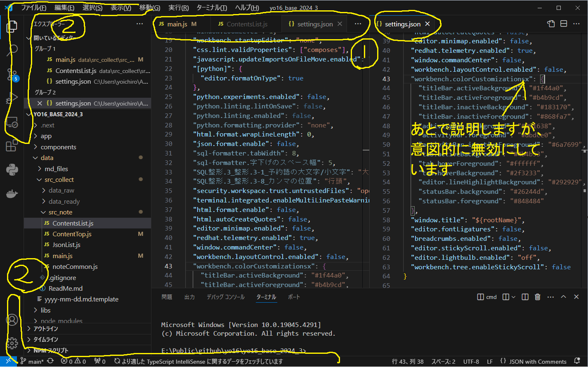Open Source Control view with badge 5
The width and height of the screenshot is (588, 367).
[x=12, y=75]
